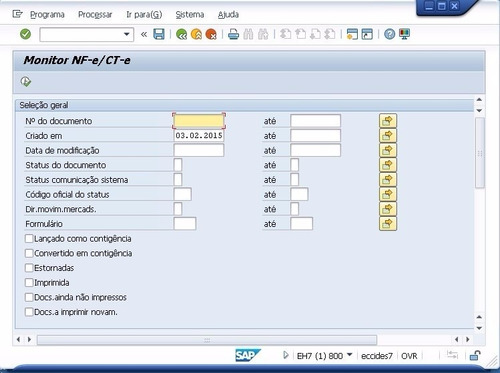Collapse command field with double-chevron icon
This screenshot has width=500, height=373.
pyautogui.click(x=144, y=34)
